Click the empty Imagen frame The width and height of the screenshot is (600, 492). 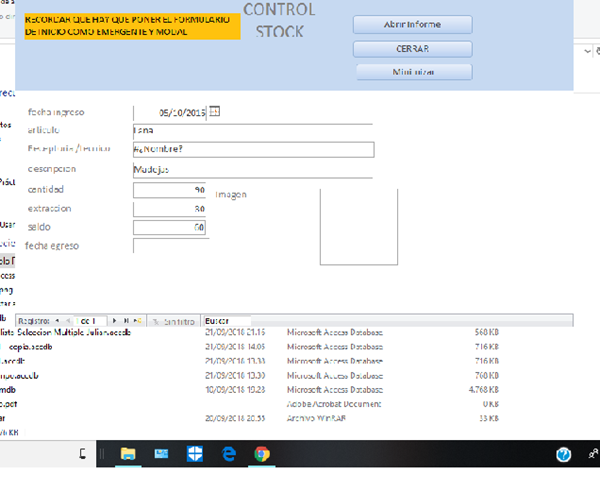tap(359, 226)
